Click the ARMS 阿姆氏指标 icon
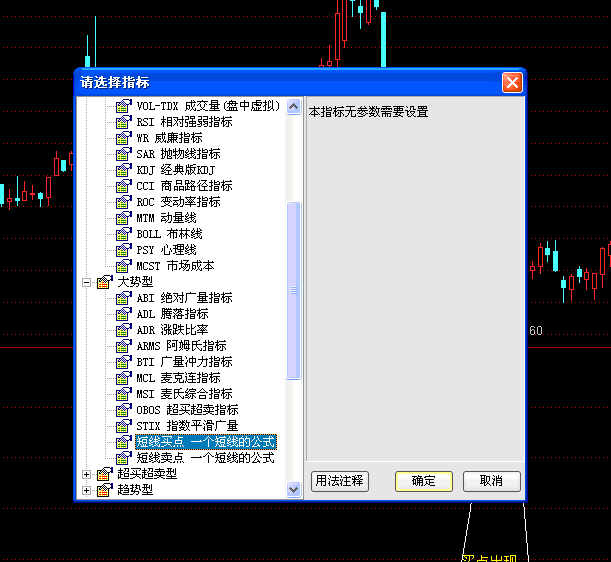Screen dimensions: 611x562 click(x=124, y=346)
